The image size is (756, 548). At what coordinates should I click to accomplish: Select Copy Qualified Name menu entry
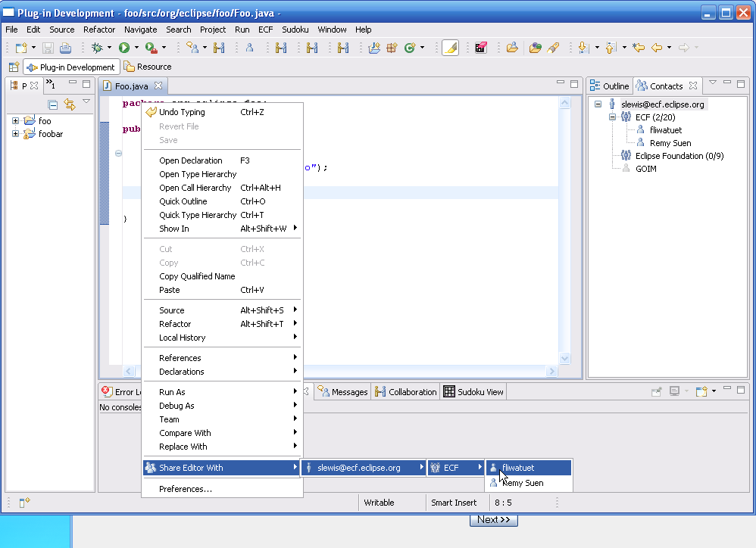(222, 276)
